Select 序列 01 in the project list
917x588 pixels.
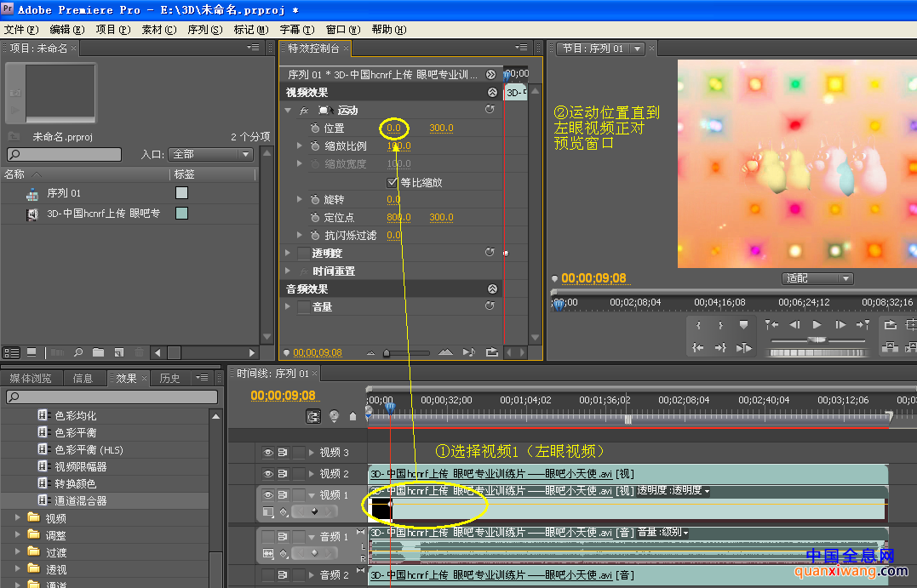coord(64,193)
